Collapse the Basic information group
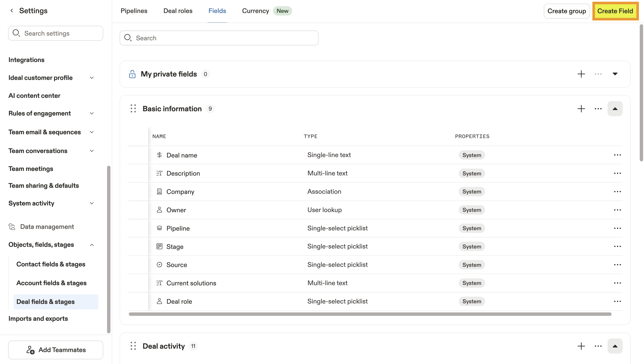The image size is (644, 364). point(615,109)
